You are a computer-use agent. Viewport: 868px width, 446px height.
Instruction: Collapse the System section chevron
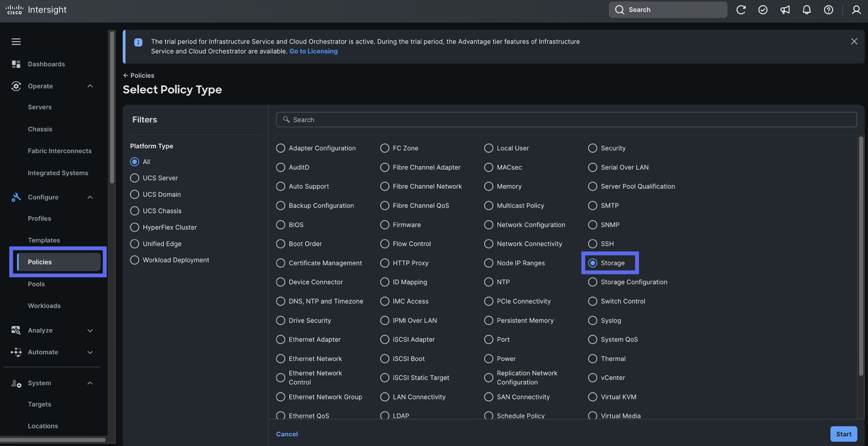[x=90, y=383]
